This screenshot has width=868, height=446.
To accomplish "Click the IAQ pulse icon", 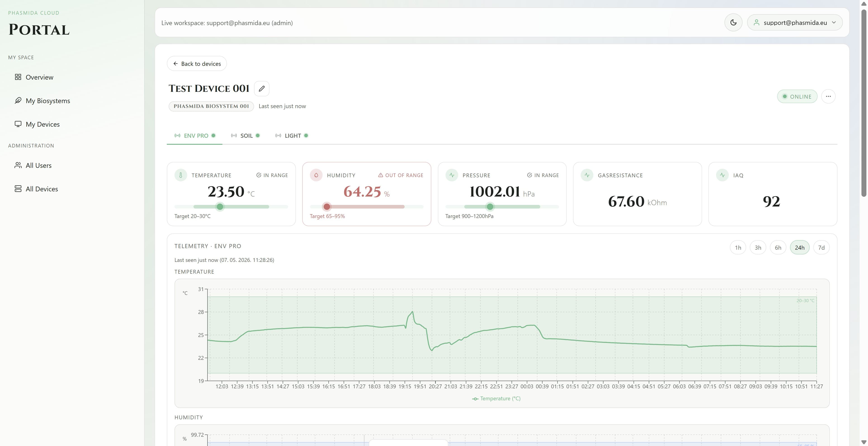I will [722, 175].
